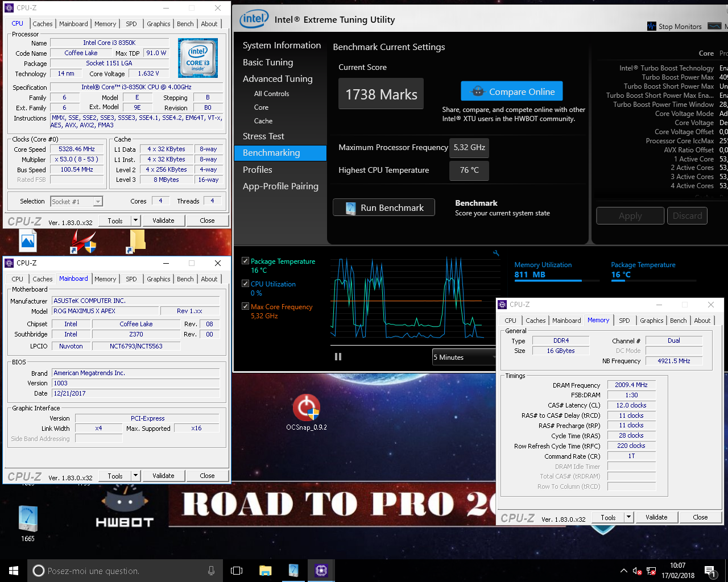Click the 1738 Marks score box
This screenshot has width=728, height=582.
pyautogui.click(x=381, y=94)
